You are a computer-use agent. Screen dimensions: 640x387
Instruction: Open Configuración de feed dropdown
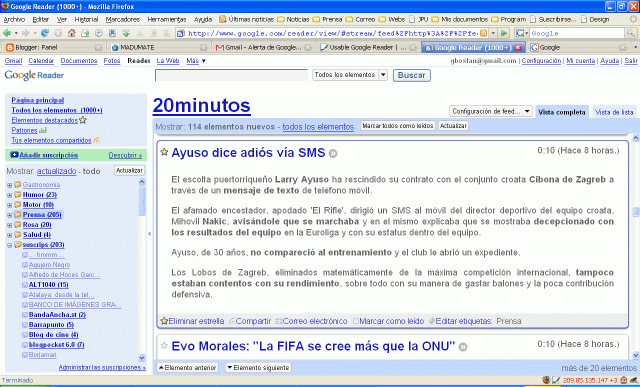click(x=491, y=111)
